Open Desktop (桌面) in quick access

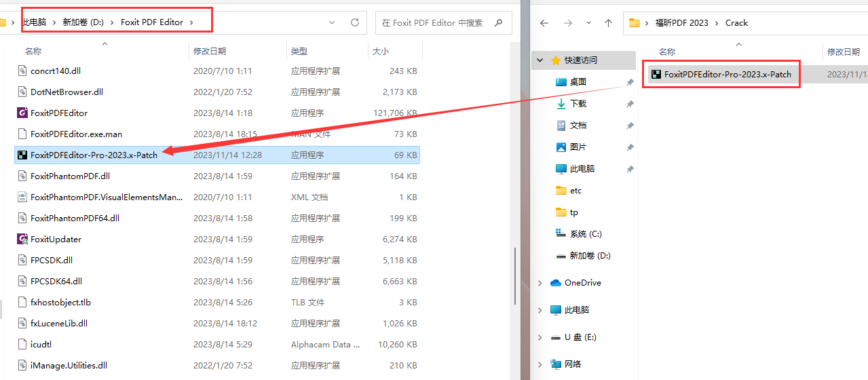tap(578, 81)
